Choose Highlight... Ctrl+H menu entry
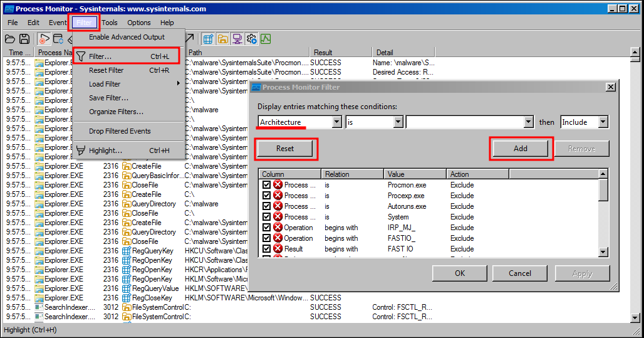Image resolution: width=644 pixels, height=338 pixels. tap(129, 151)
